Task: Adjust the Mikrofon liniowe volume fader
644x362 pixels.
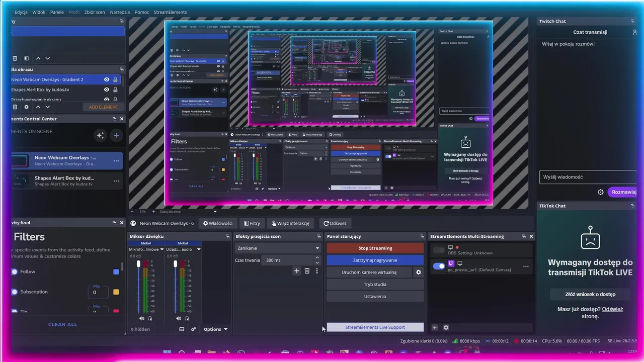Action: pyautogui.click(x=138, y=263)
